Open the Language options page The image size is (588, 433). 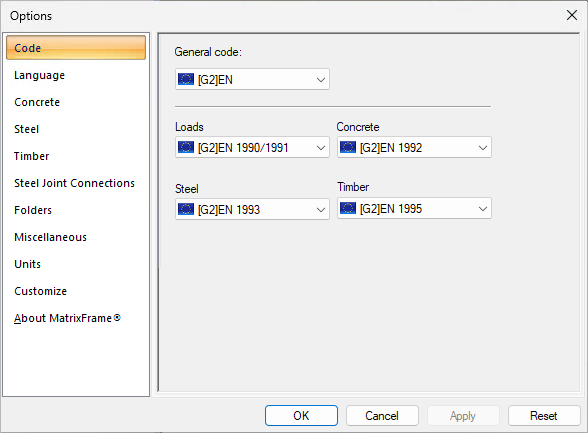[39, 75]
